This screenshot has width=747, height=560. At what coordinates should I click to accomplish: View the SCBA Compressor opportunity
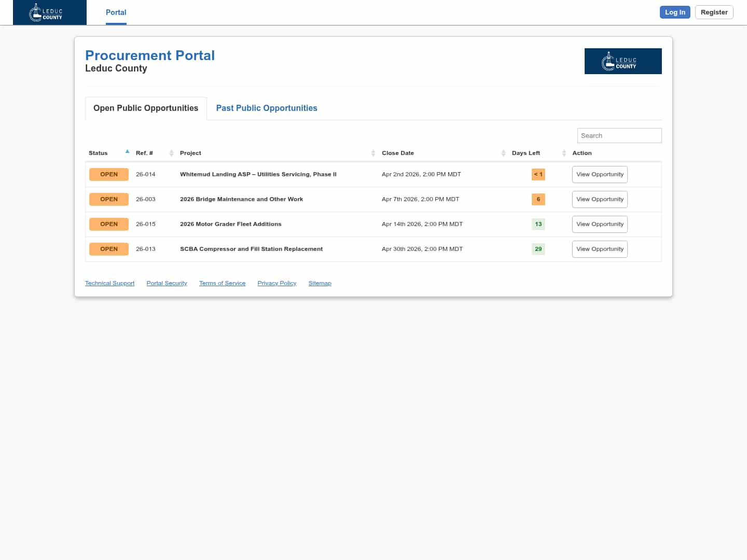tap(600, 249)
